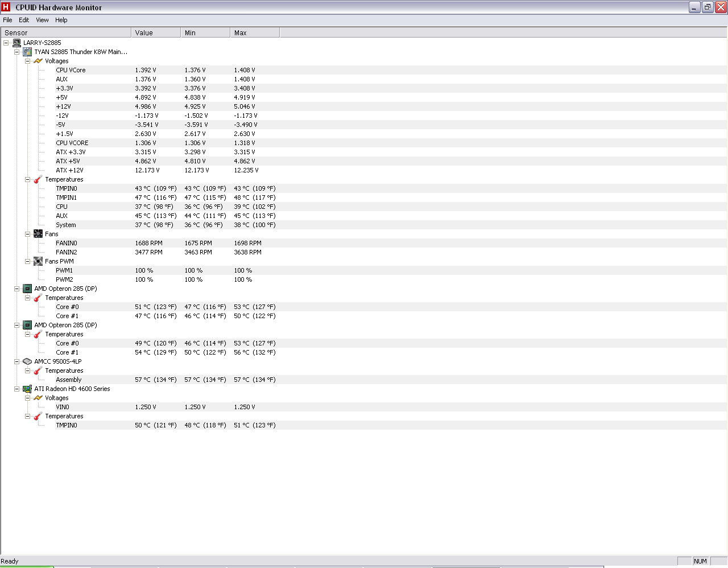The width and height of the screenshot is (728, 568).
Task: Select the System temperature row
Action: pyautogui.click(x=364, y=225)
